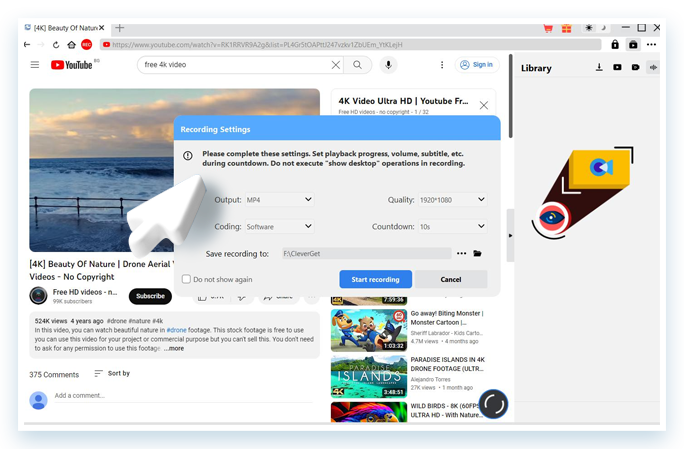Viewport: 684px width, 449px height.
Task: Cancel the Recording Settings dialog
Action: (x=451, y=279)
